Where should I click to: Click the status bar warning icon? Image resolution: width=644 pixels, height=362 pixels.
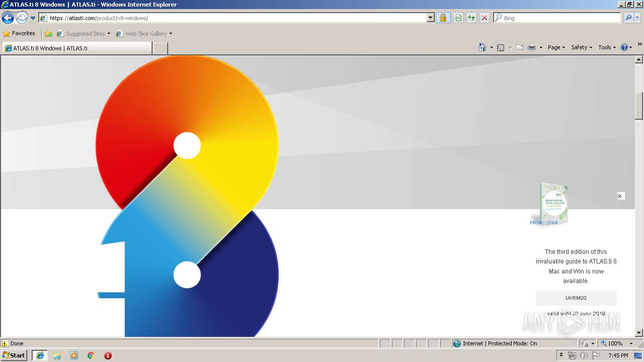click(5, 343)
